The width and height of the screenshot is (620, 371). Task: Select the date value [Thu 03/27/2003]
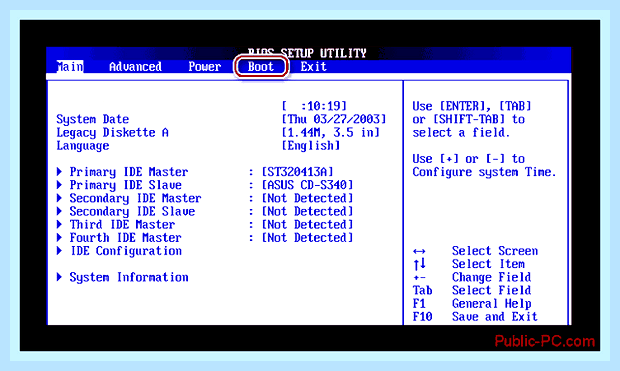pyautogui.click(x=334, y=119)
